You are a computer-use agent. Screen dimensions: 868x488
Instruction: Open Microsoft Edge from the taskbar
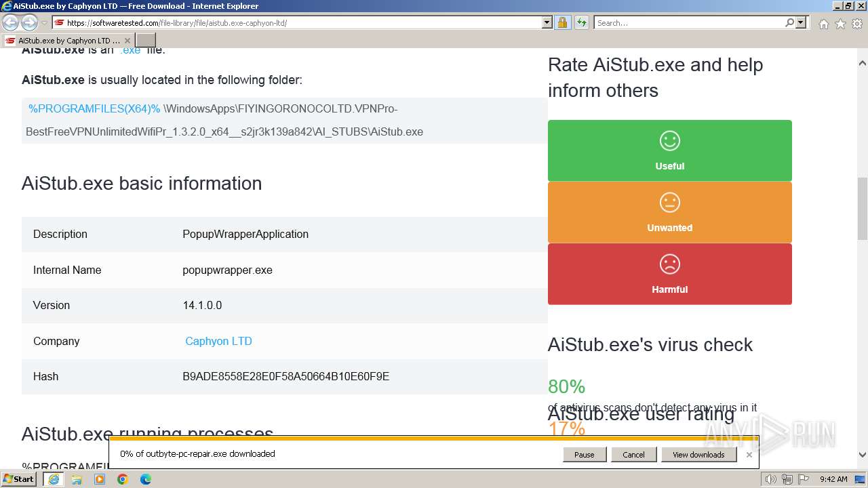coord(146,479)
